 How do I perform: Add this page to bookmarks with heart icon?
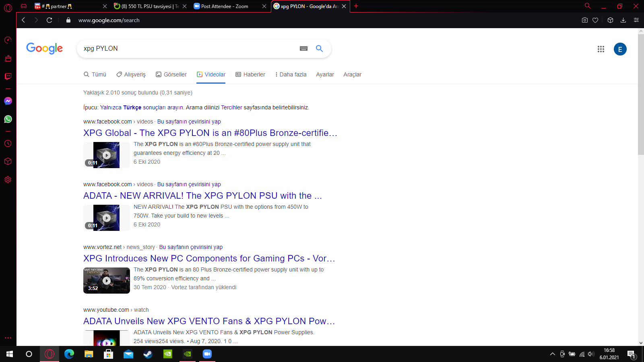595,20
